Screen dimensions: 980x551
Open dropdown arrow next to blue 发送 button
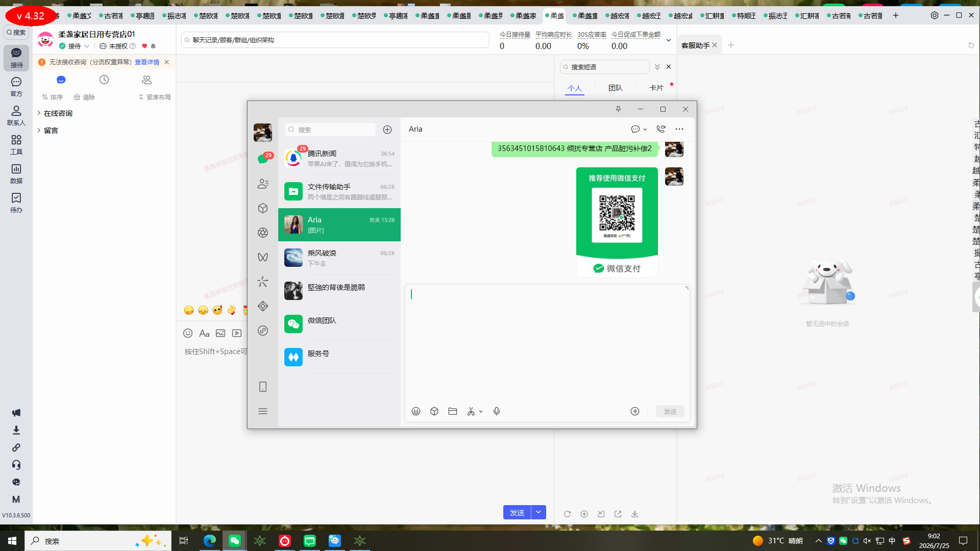[x=538, y=512]
